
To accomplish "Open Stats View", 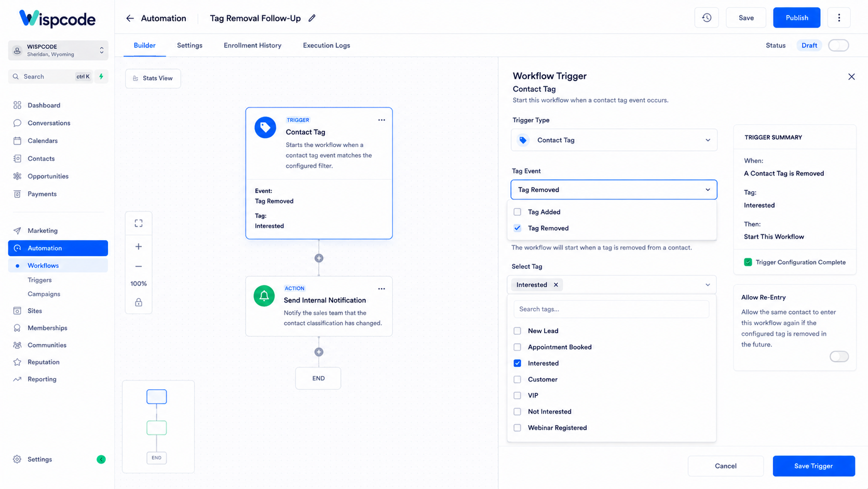I will click(153, 78).
